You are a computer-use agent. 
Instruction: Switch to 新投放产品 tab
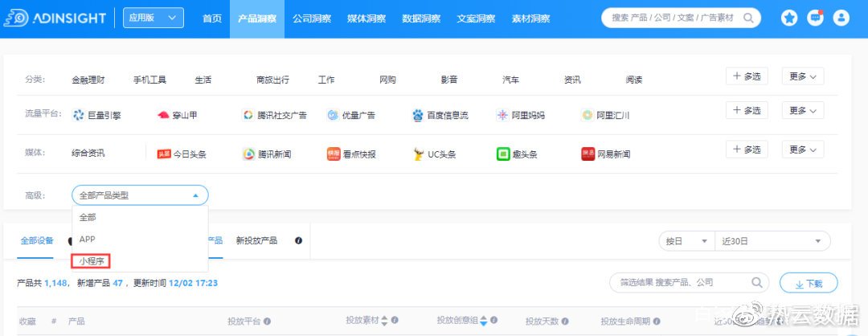point(256,241)
